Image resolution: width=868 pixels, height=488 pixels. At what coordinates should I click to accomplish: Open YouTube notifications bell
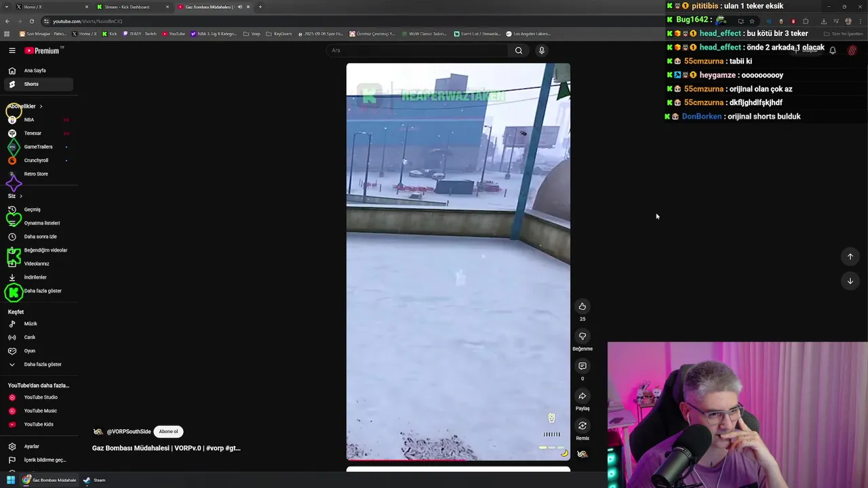(833, 50)
